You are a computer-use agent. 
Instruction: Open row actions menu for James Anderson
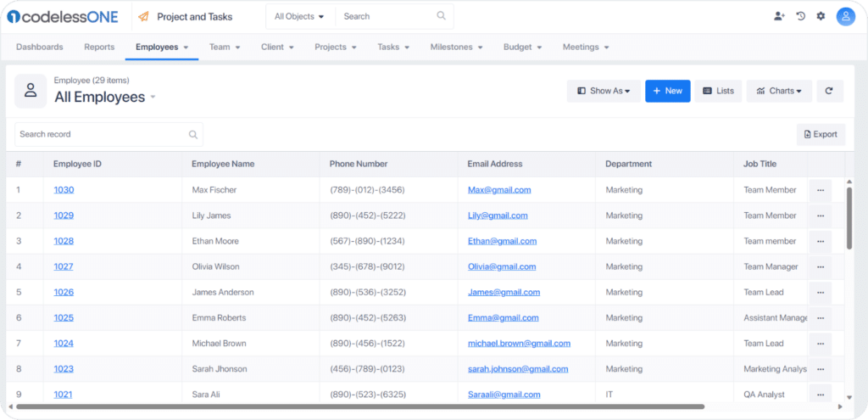pyautogui.click(x=821, y=292)
